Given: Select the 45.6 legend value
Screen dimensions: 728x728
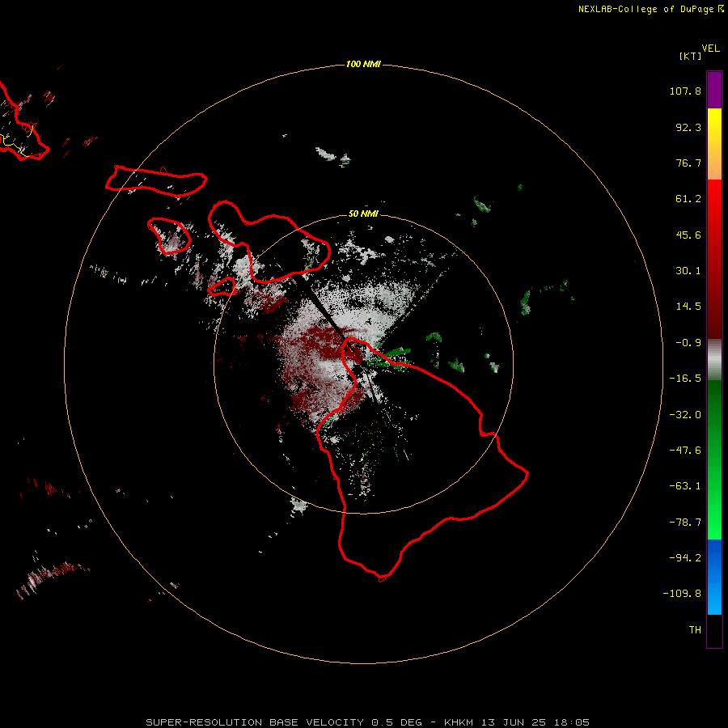Looking at the screenshot, I should click(x=688, y=235).
